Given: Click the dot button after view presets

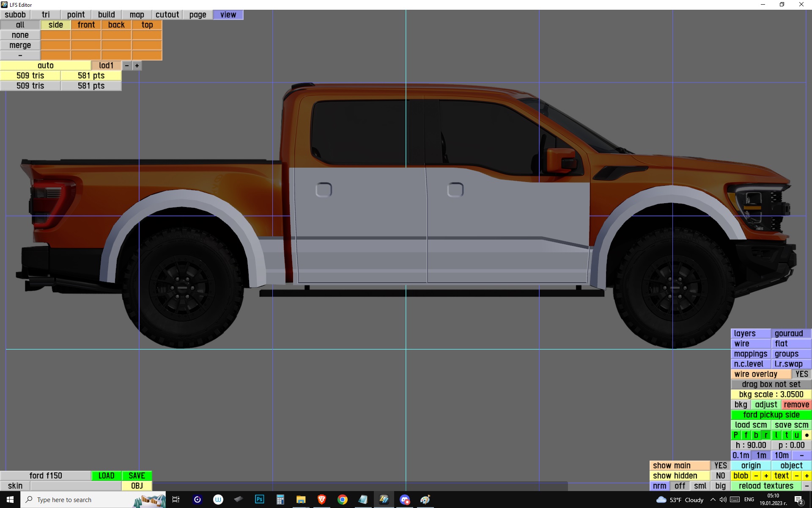Looking at the screenshot, I should [807, 435].
